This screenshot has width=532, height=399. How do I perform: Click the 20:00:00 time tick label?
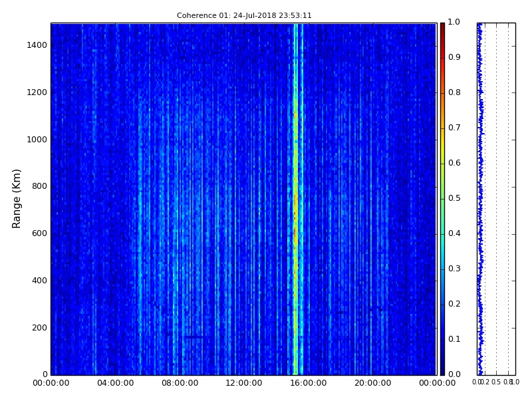click(373, 383)
